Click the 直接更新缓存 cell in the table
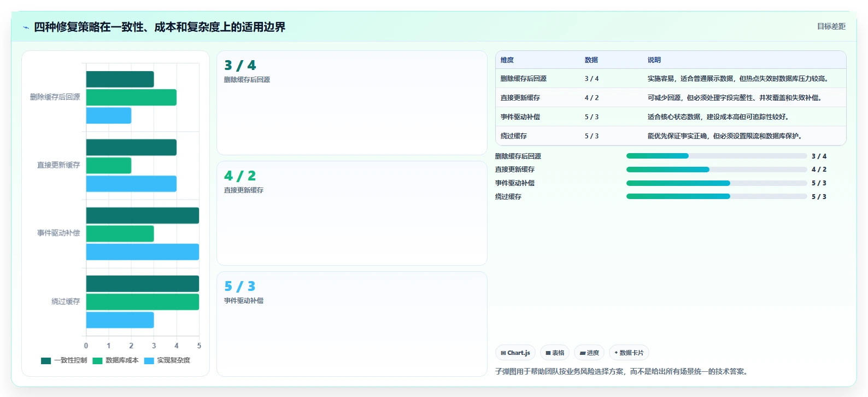 [x=520, y=98]
